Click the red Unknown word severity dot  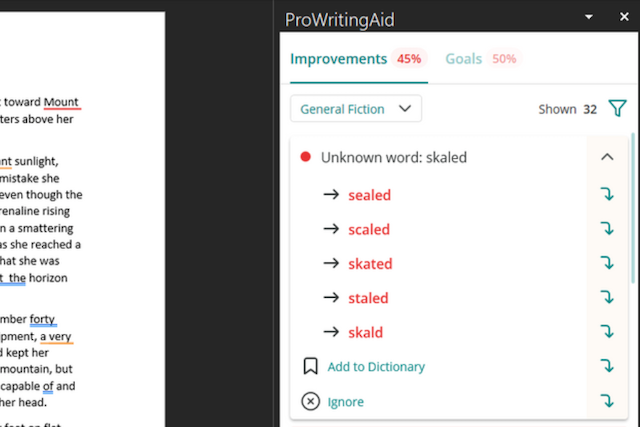coord(305,157)
